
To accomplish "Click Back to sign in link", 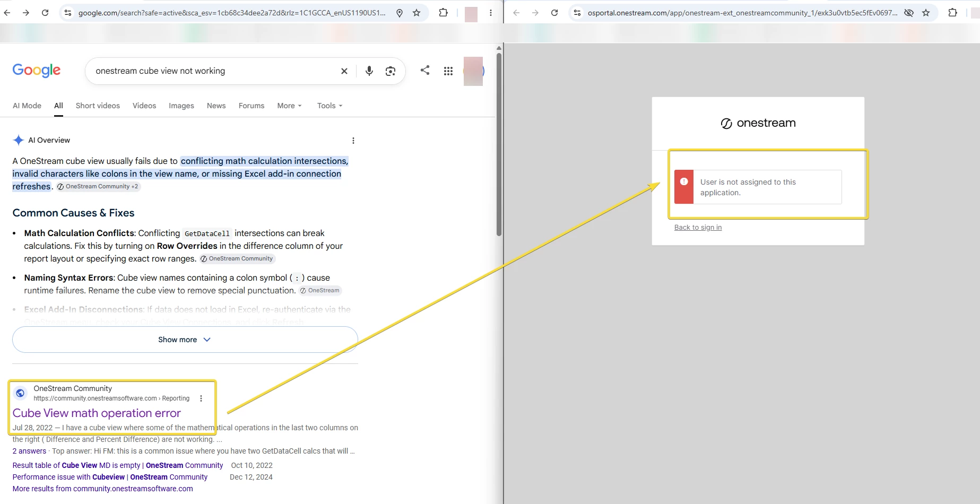I will coord(698,228).
